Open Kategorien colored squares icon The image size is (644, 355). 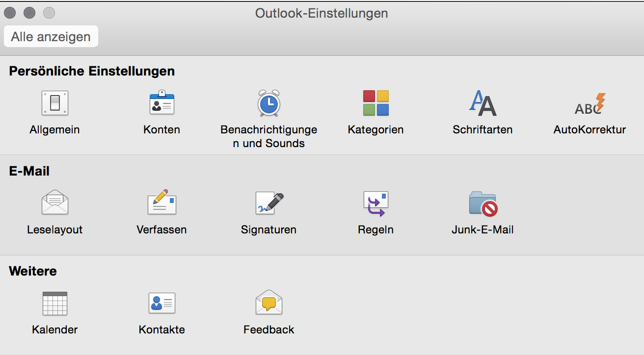pos(376,103)
